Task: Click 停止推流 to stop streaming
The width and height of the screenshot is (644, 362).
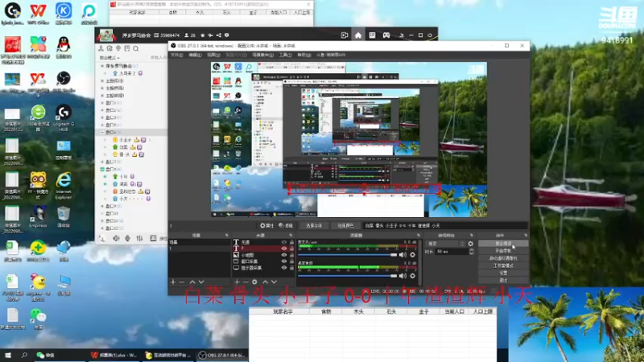Action: point(503,244)
